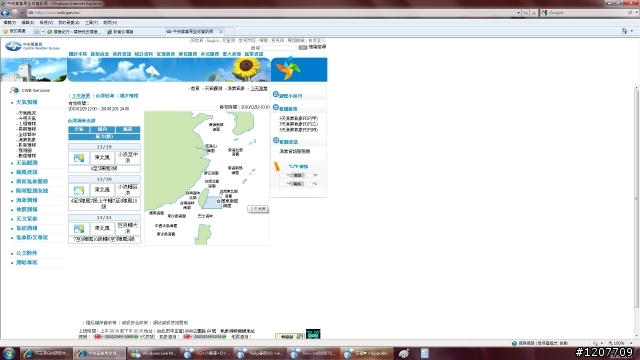
Task: Expand the address bar history dropdown
Action: [518, 13]
